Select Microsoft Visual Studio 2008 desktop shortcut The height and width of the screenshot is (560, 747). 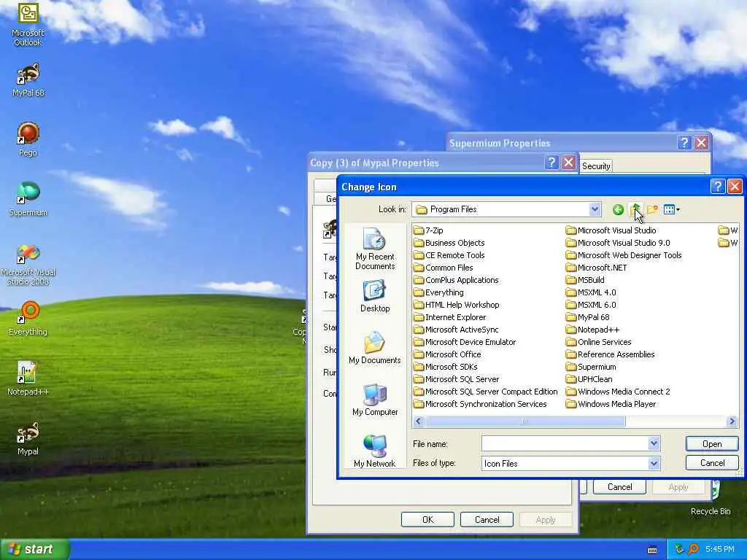28,265
